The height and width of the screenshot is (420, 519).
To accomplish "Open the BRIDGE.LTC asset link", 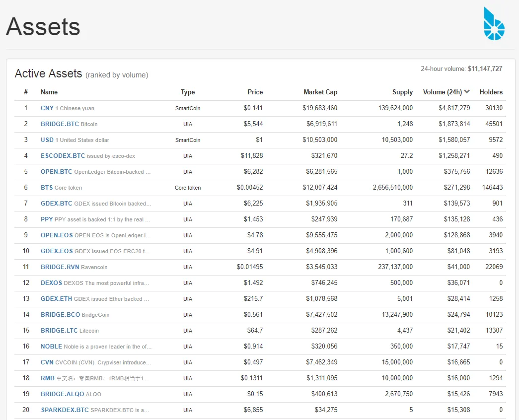I will [59, 330].
